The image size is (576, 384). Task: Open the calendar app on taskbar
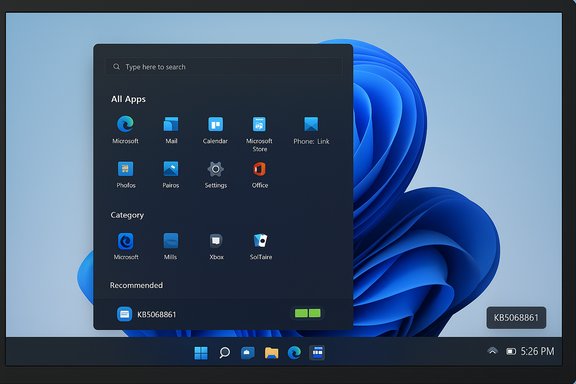(x=317, y=353)
